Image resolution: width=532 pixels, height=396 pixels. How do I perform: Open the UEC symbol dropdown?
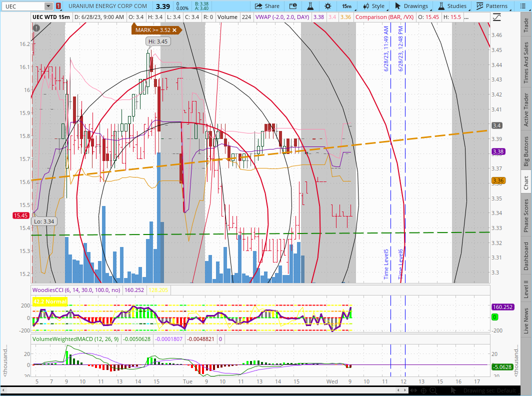(x=48, y=6)
